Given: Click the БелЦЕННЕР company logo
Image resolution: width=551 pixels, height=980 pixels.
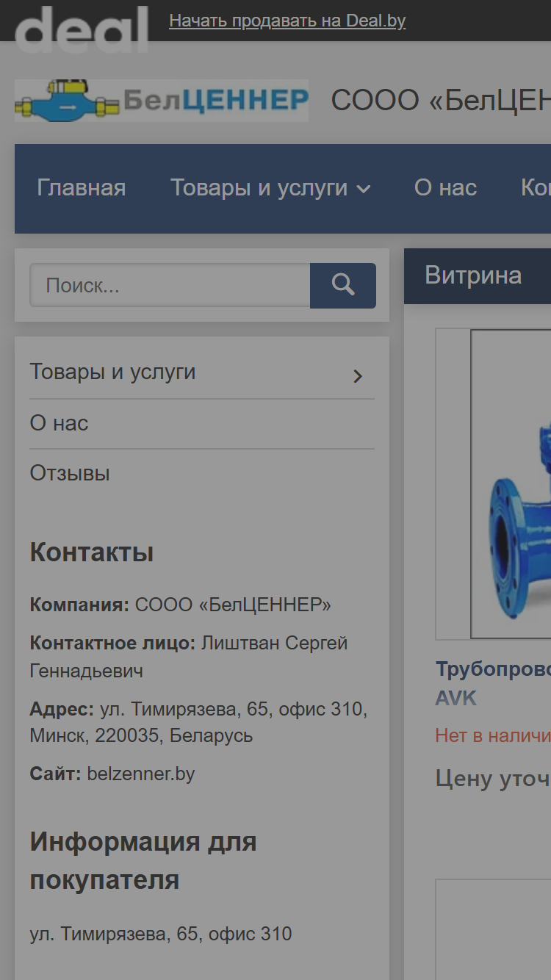Looking at the screenshot, I should pos(162,101).
